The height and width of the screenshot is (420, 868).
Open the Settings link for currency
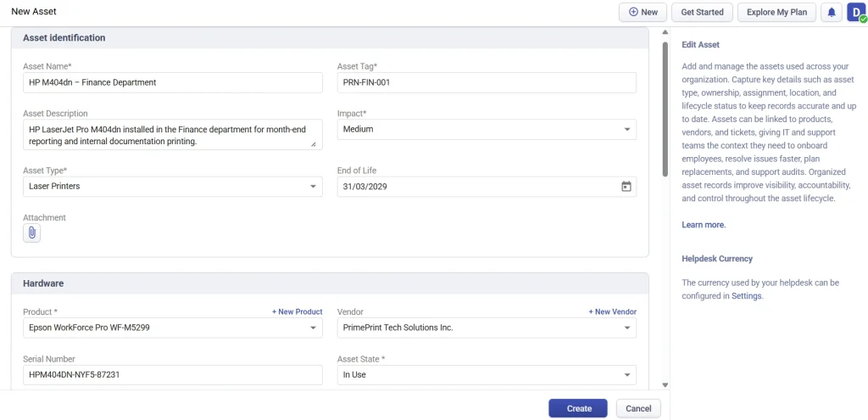746,296
